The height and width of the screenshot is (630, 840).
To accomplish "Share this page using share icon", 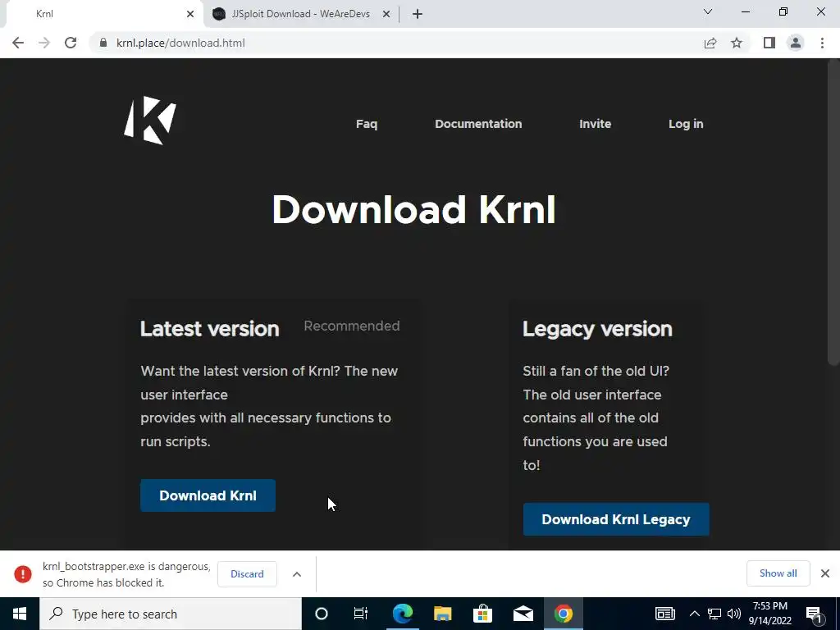I will [x=710, y=43].
